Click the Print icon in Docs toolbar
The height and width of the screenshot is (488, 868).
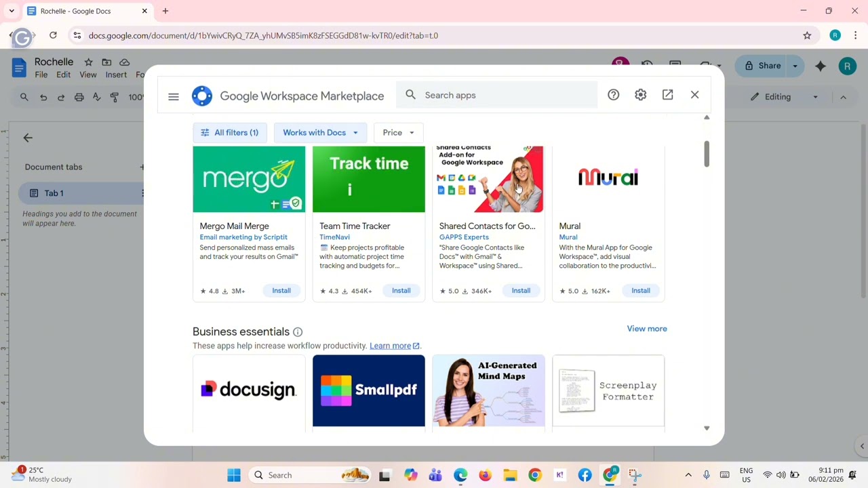pyautogui.click(x=79, y=98)
